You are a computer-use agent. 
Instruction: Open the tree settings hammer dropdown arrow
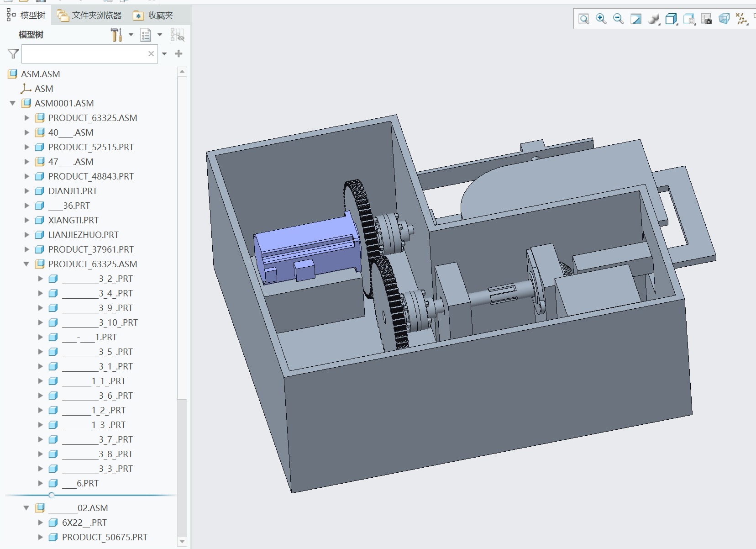point(131,35)
